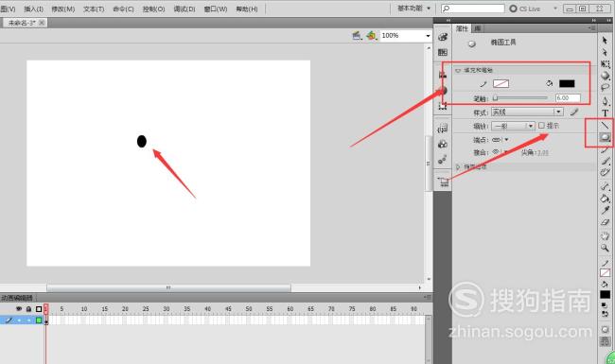The width and height of the screenshot is (615, 364).
Task: Select the Line tool
Action: [606, 126]
